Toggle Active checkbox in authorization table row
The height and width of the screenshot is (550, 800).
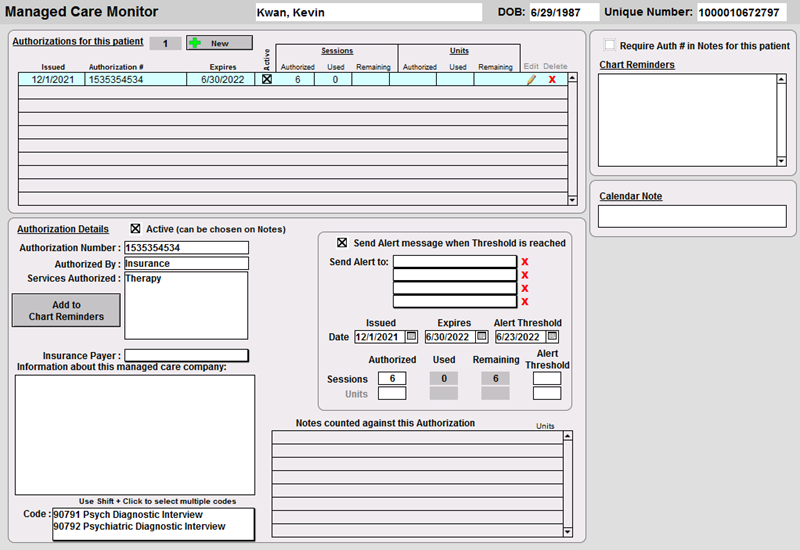tap(266, 80)
